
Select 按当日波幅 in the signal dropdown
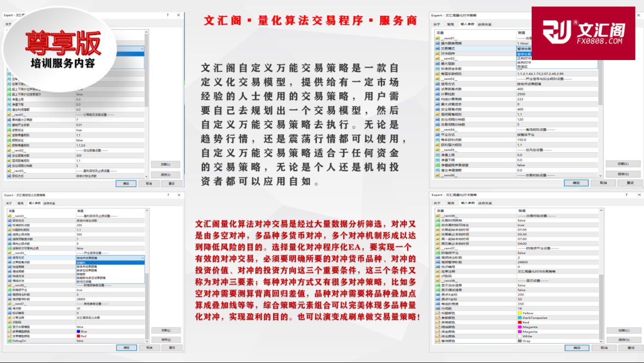coord(110,282)
